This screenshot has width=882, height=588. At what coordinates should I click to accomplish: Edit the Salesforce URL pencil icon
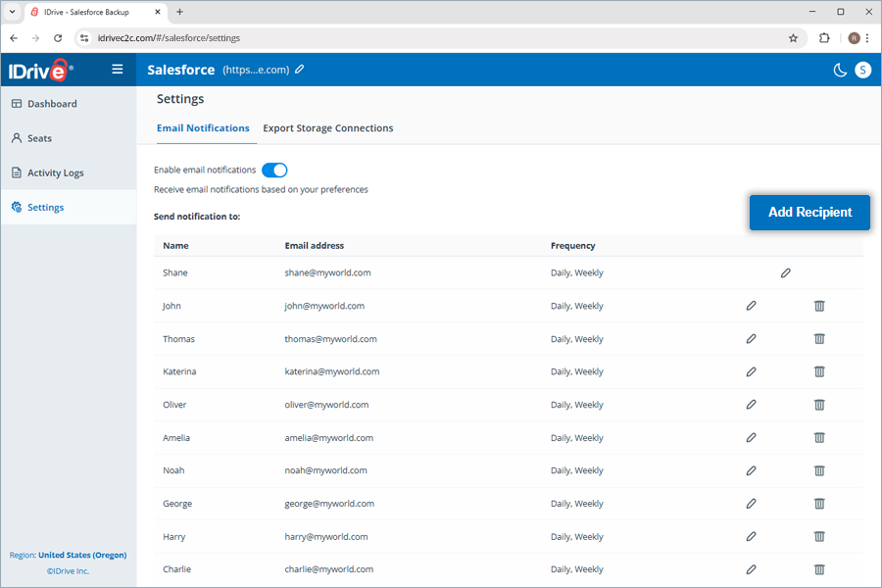click(x=300, y=70)
